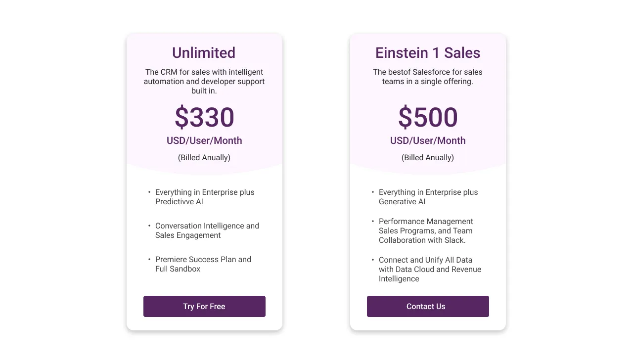Select the Everything in Enterprise plus Predictivve AI bullet

click(x=205, y=197)
